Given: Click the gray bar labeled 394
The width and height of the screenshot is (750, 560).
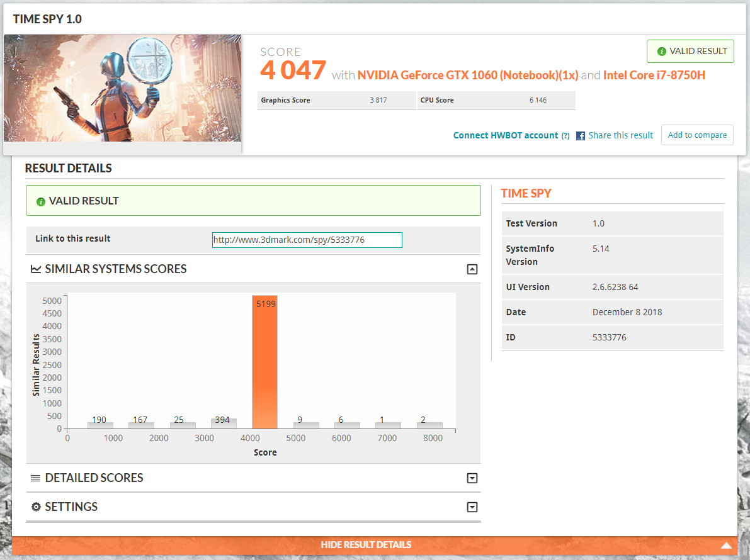Looking at the screenshot, I should (x=224, y=423).
